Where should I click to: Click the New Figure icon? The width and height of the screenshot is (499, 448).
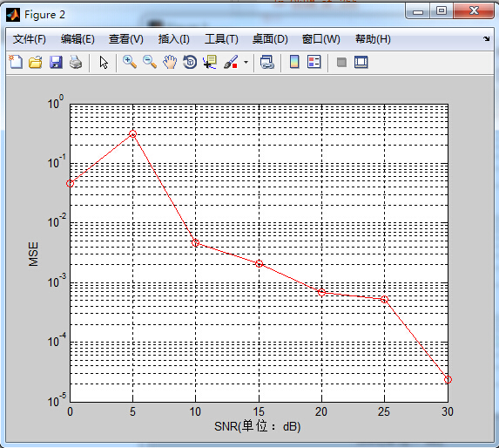coord(16,62)
